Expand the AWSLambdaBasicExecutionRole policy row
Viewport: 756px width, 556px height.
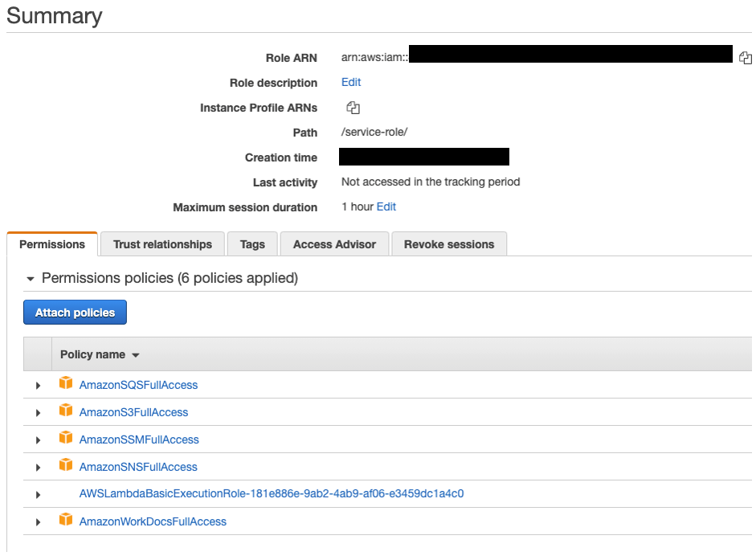coord(38,494)
